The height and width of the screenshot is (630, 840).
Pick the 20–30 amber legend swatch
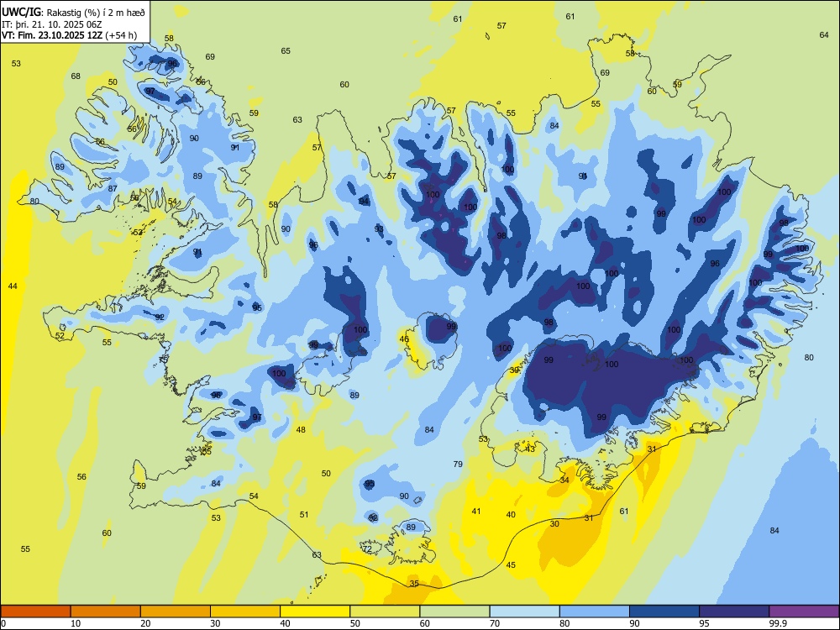(176, 612)
